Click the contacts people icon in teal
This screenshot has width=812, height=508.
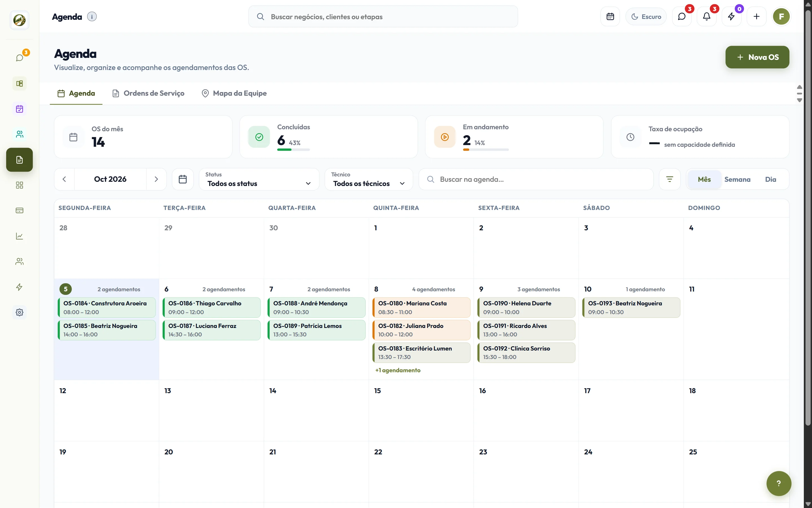(x=19, y=134)
